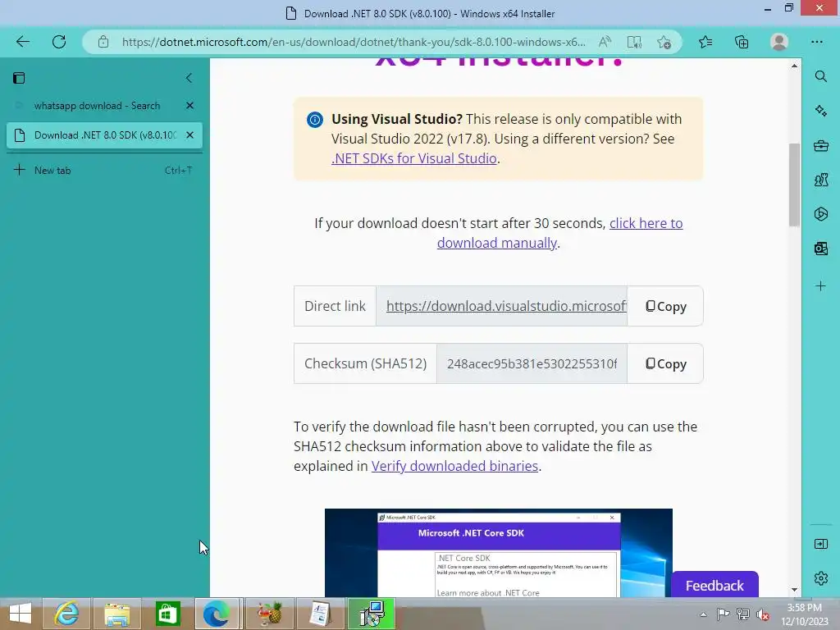Image resolution: width=840 pixels, height=630 pixels.
Task: Open the installer taskbar icon
Action: (372, 614)
